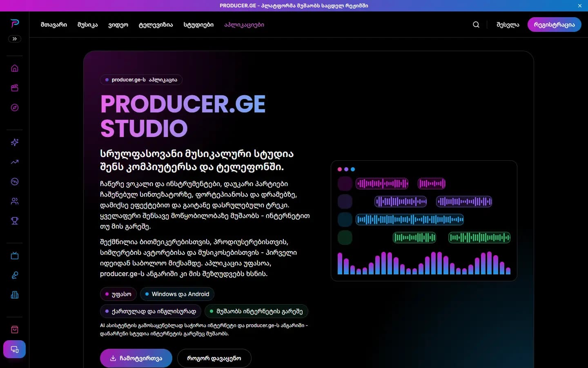Click the როგორ დავაყენო button
This screenshot has width=588, height=368.
pos(214,358)
